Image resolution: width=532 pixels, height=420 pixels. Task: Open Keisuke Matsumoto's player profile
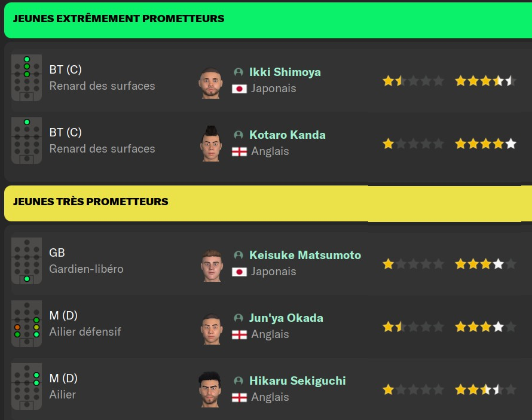tap(305, 255)
